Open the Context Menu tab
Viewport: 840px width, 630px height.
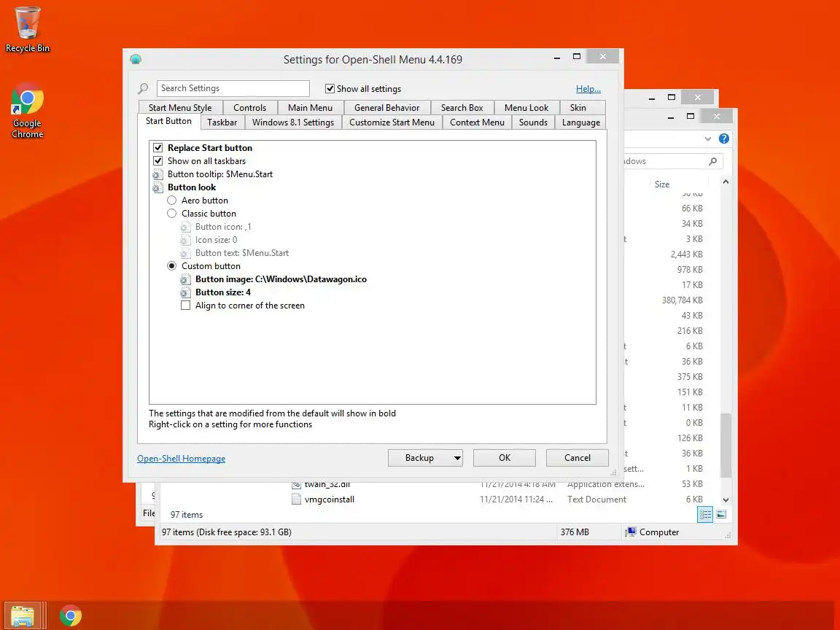[x=477, y=122]
